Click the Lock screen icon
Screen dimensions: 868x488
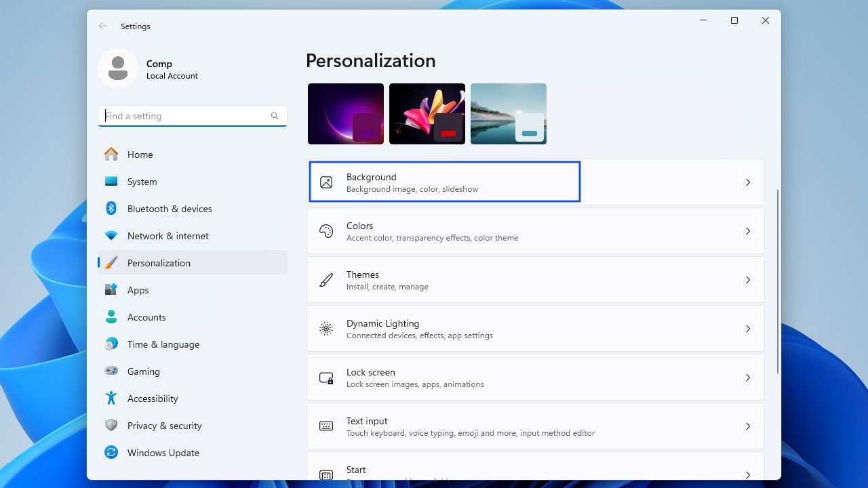click(326, 378)
